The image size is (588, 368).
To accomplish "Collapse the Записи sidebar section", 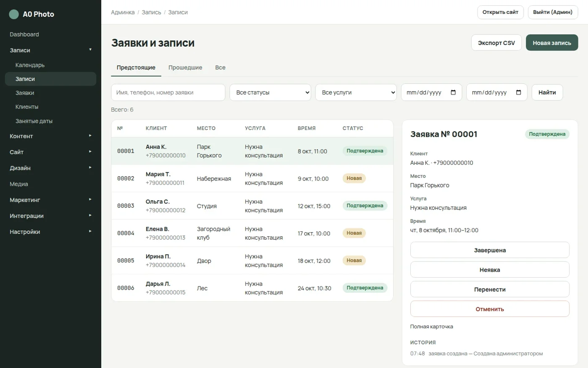I will (50, 50).
